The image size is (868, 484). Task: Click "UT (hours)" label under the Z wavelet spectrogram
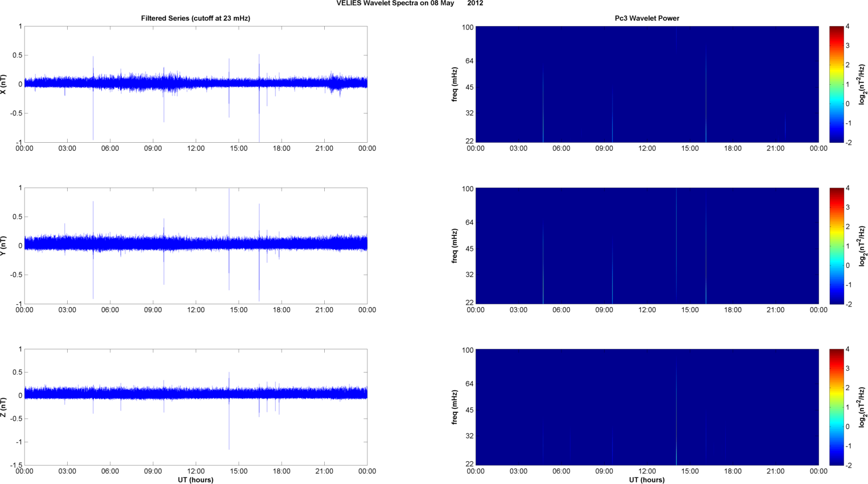pos(647,479)
